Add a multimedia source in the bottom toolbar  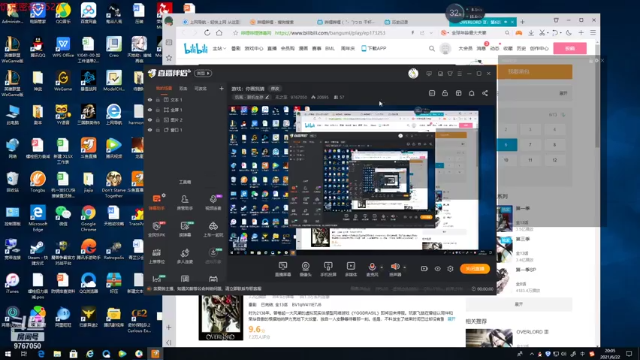click(x=351, y=269)
